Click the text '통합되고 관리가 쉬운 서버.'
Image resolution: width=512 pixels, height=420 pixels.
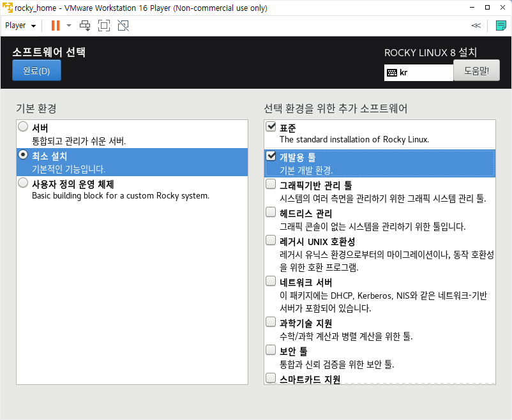pos(79,141)
